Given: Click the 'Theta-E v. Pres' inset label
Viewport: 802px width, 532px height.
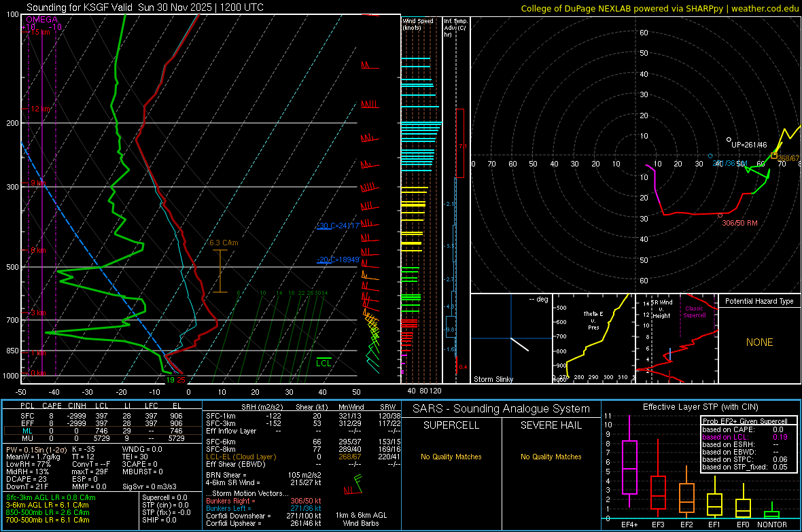Looking at the screenshot, I should pos(593,321).
